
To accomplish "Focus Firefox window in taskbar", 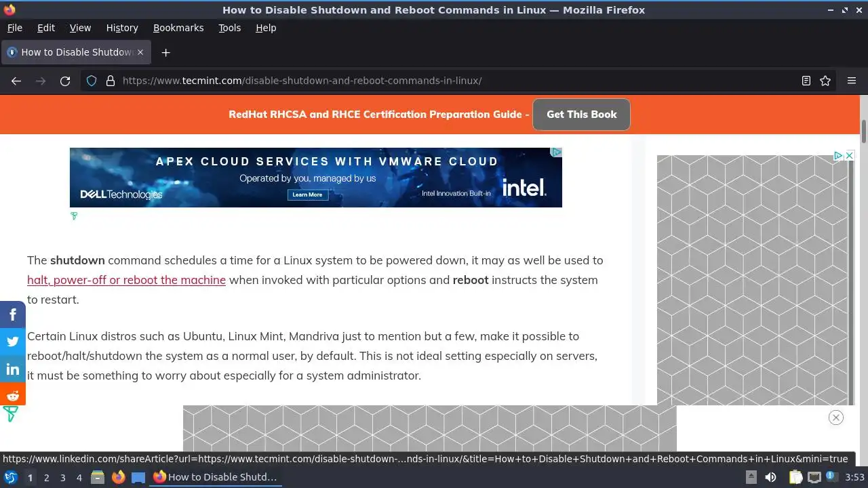I will [216, 477].
